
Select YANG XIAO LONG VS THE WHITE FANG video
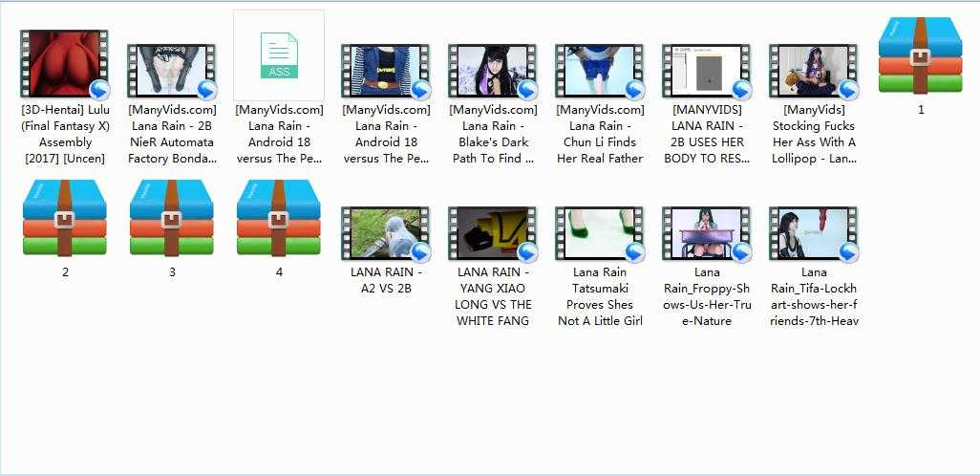coord(493,233)
